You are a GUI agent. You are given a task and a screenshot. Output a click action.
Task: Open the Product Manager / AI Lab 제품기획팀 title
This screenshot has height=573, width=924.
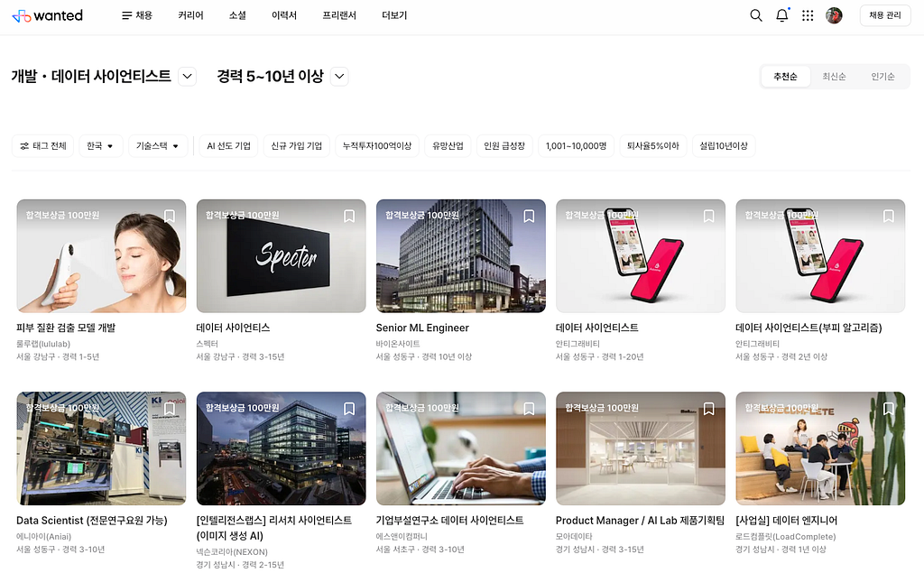click(x=640, y=521)
